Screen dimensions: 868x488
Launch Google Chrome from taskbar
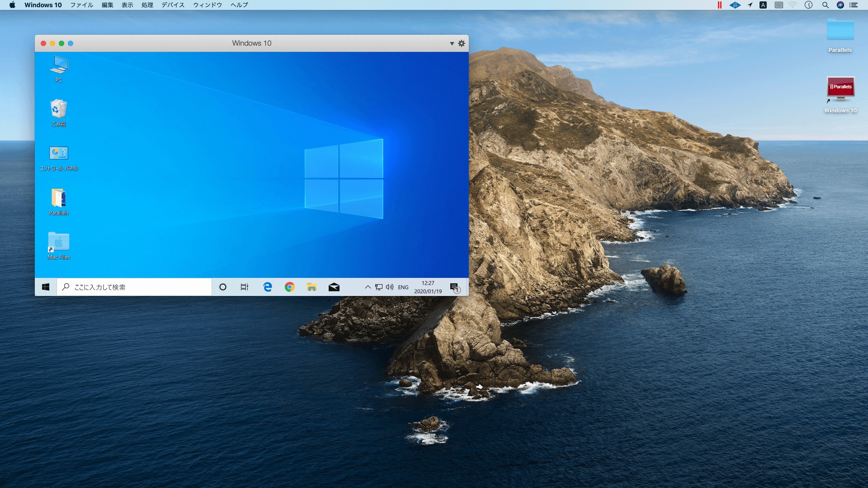click(290, 287)
